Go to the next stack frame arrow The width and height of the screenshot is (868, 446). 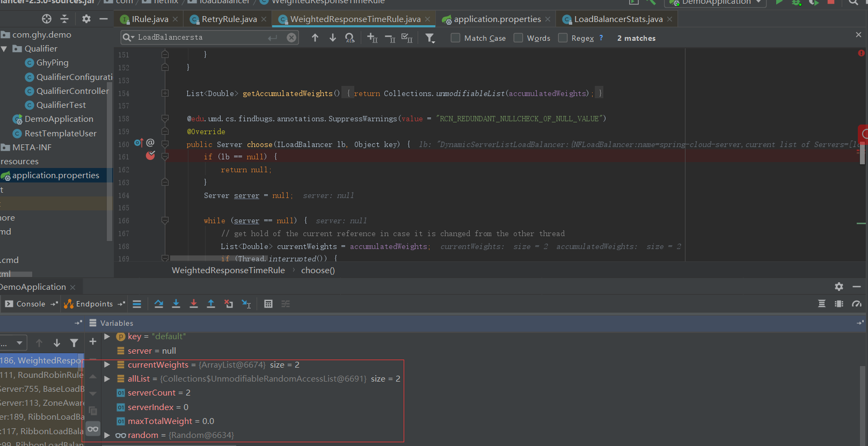(57, 343)
